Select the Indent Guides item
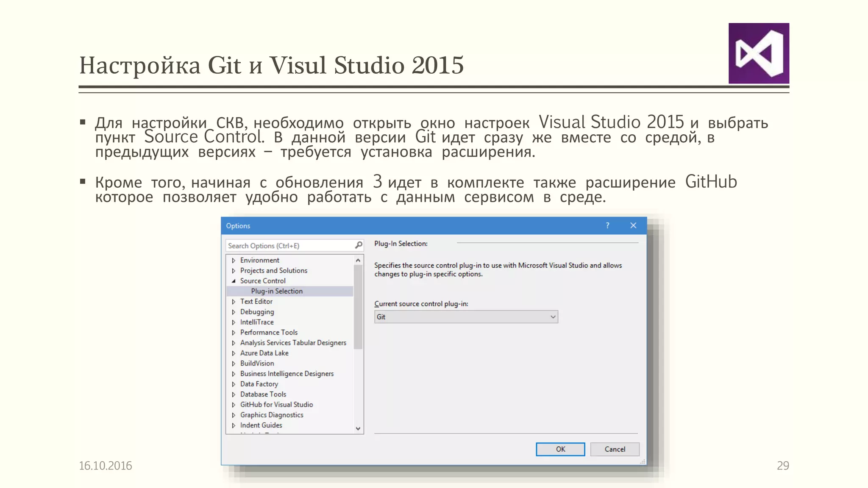Image resolution: width=868 pixels, height=488 pixels. click(x=261, y=425)
